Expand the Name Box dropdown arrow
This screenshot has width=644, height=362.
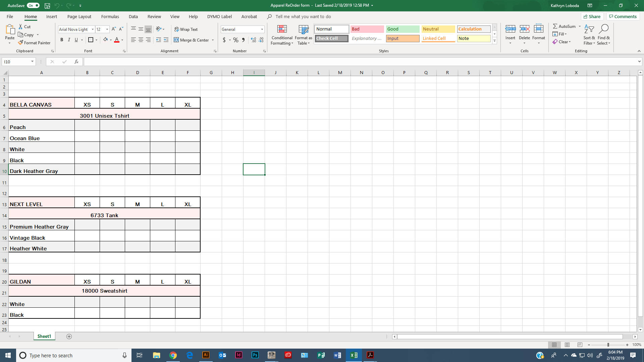32,62
